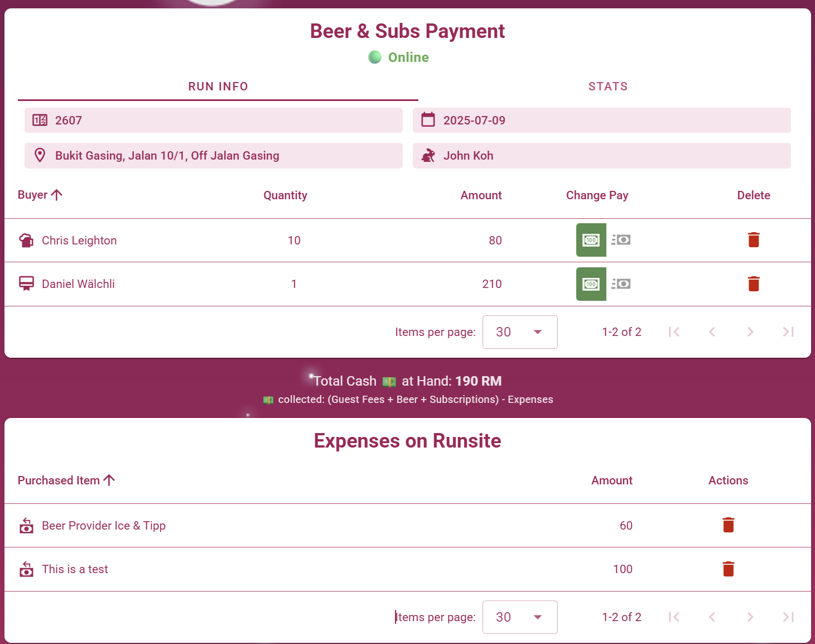
Task: Switch Chris Leighton to the grey money payment option
Action: pos(621,240)
